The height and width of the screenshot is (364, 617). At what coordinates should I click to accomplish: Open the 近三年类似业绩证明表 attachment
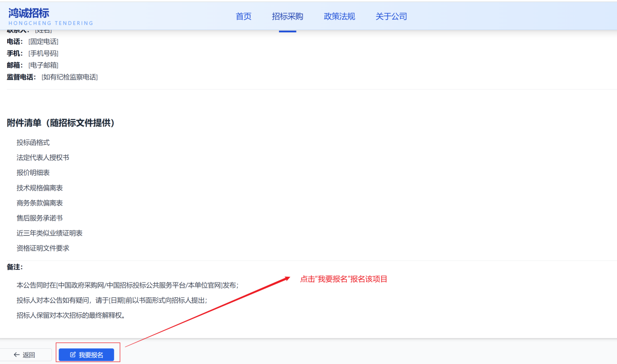pos(49,233)
